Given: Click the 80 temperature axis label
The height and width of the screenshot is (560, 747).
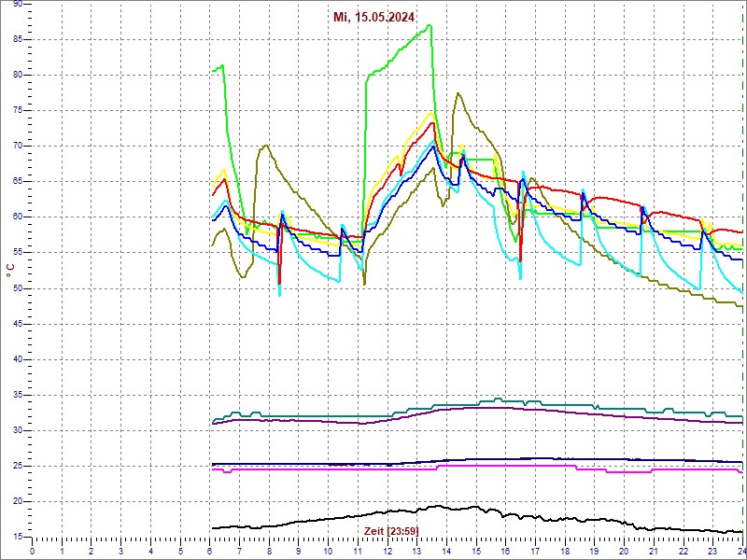Looking at the screenshot, I should [x=17, y=76].
